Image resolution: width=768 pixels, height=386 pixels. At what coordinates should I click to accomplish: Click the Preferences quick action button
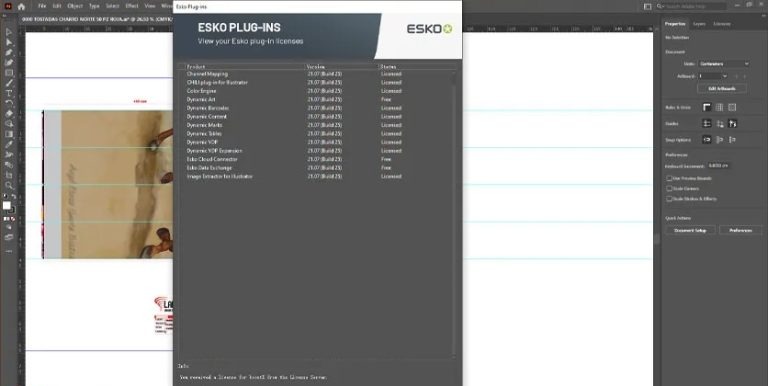click(x=740, y=230)
